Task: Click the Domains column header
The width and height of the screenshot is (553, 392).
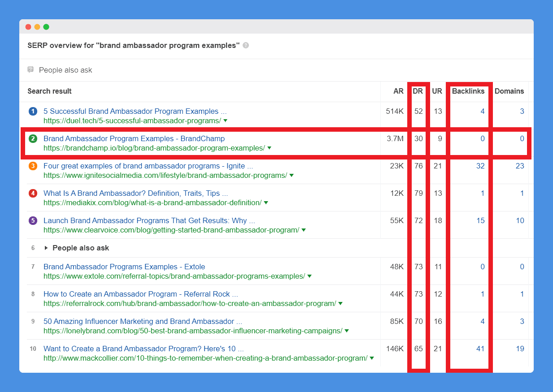Action: (x=509, y=91)
